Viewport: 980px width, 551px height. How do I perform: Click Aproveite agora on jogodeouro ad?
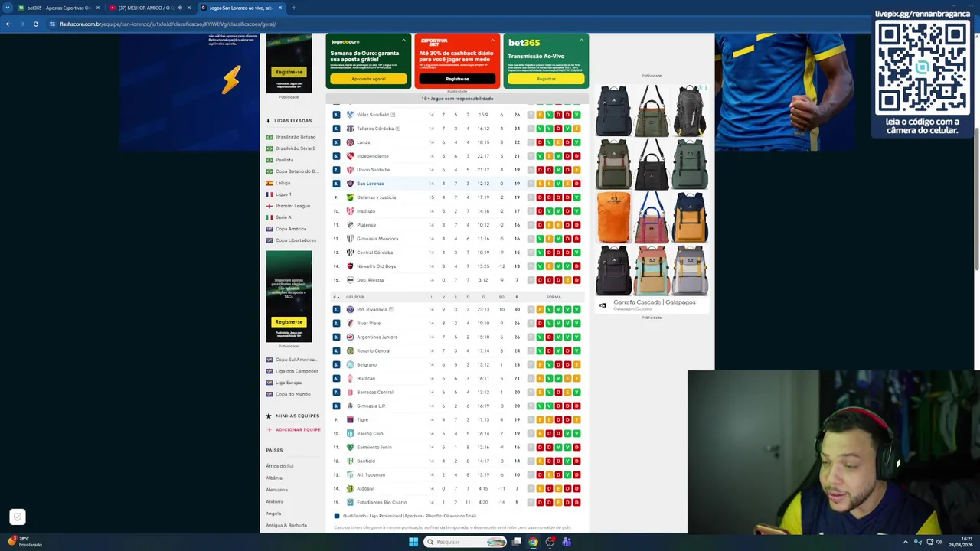tap(368, 79)
